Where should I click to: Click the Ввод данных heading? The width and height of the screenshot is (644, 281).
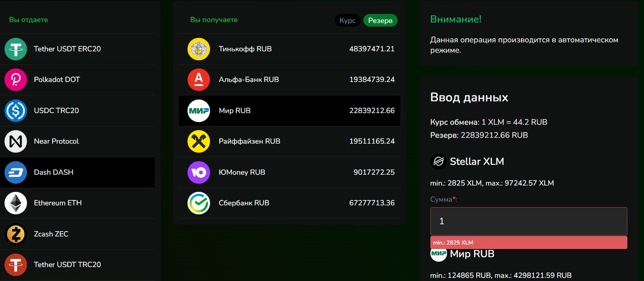[470, 97]
